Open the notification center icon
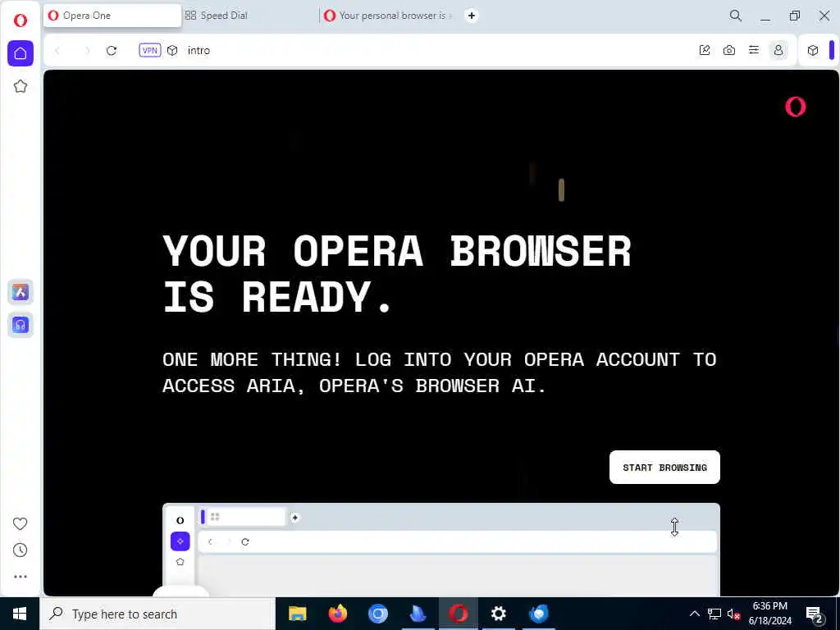The image size is (840, 630). point(815,614)
